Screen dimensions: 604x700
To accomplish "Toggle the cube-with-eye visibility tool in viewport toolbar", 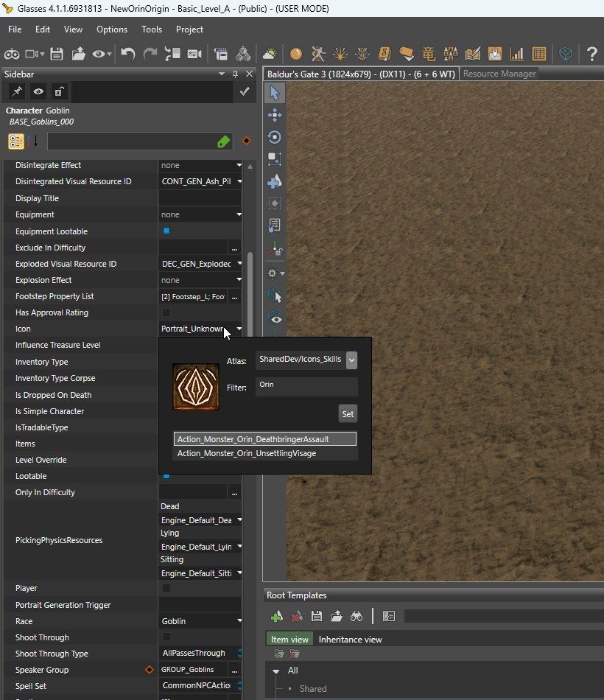I will pos(275,318).
